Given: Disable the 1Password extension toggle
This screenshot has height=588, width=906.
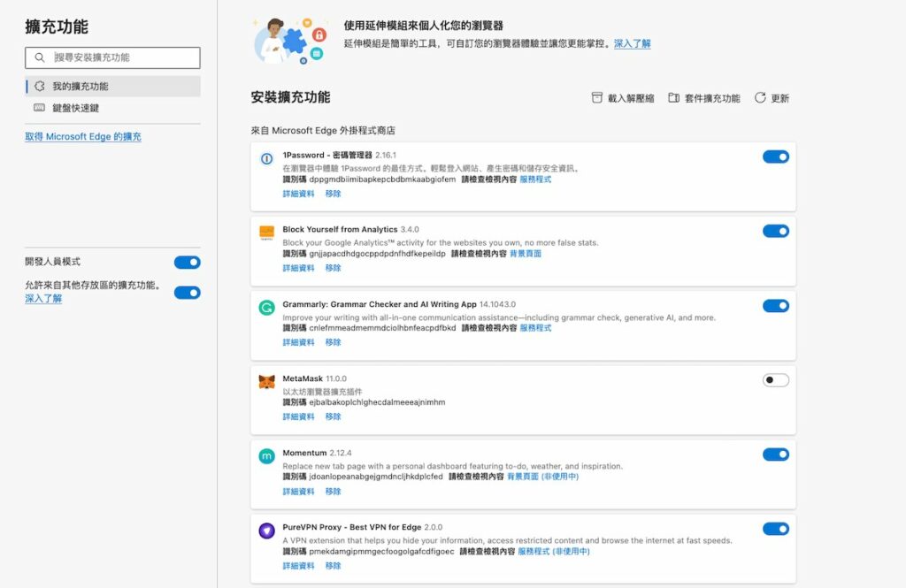Looking at the screenshot, I should click(775, 157).
